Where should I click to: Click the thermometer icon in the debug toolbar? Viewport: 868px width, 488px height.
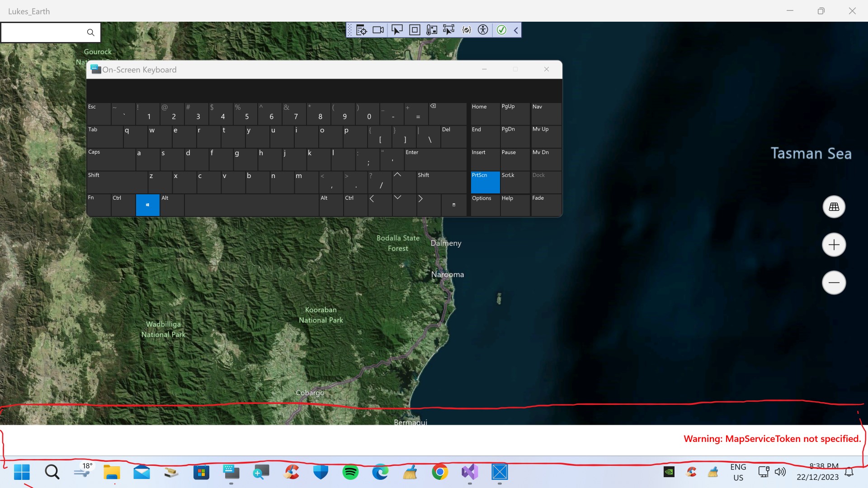[x=432, y=30]
